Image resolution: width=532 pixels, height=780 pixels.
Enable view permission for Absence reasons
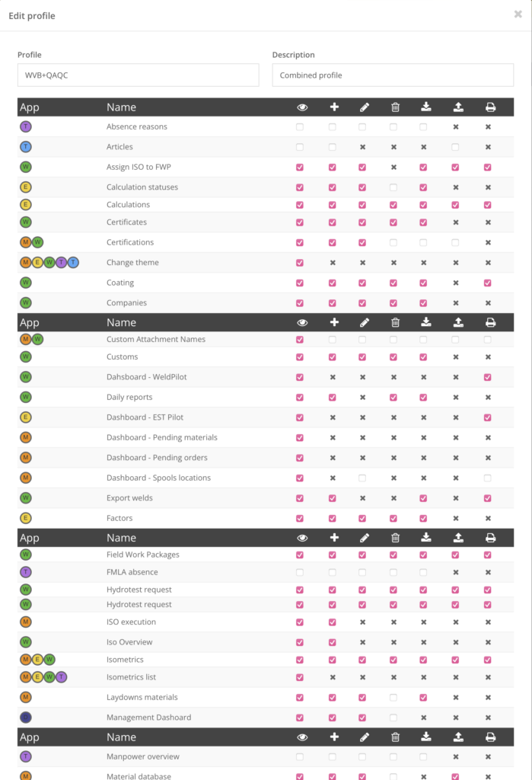click(x=300, y=127)
